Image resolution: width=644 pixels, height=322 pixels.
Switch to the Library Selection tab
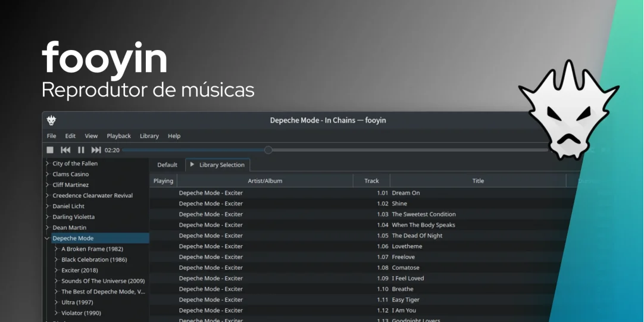pos(218,165)
